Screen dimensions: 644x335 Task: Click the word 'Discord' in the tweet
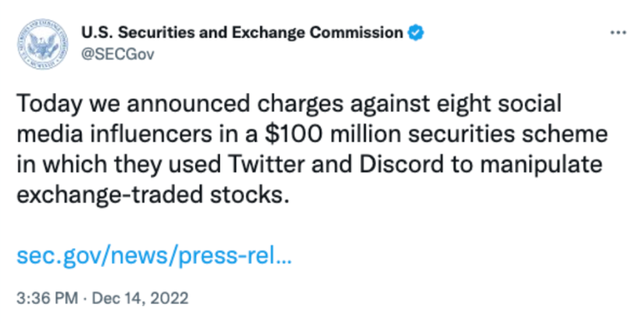(402, 164)
